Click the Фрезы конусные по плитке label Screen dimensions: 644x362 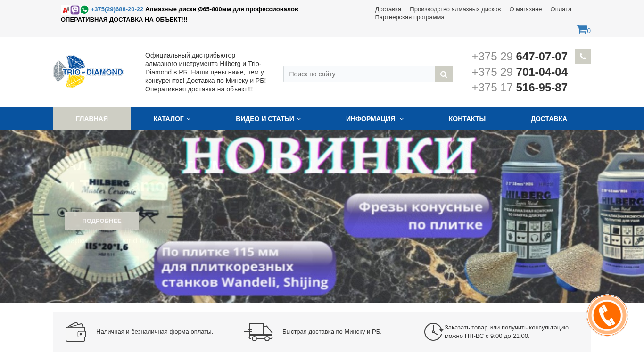pyautogui.click(x=418, y=215)
